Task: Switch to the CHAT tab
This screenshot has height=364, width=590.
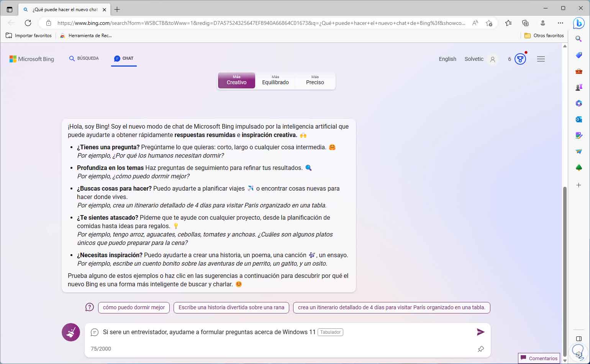Action: pyautogui.click(x=124, y=59)
